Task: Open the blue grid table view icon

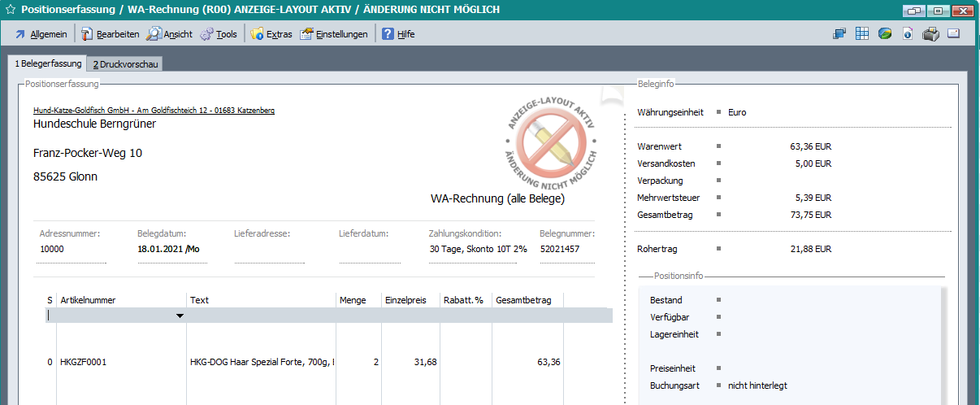Action: coord(862,34)
